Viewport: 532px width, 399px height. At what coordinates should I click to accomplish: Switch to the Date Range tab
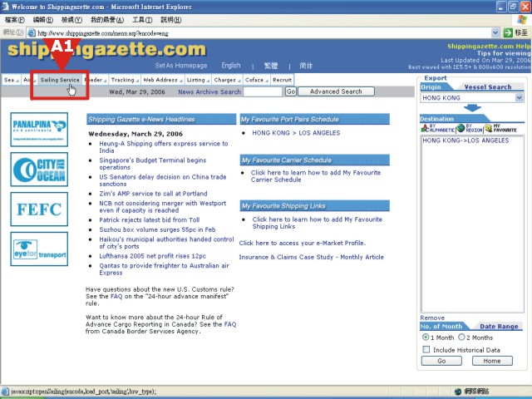coord(499,326)
